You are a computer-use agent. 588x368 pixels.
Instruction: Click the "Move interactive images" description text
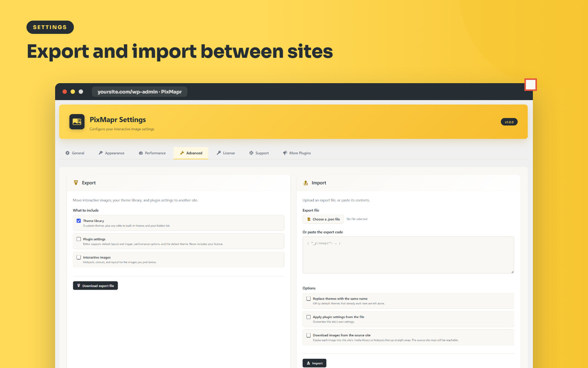pyautogui.click(x=136, y=200)
